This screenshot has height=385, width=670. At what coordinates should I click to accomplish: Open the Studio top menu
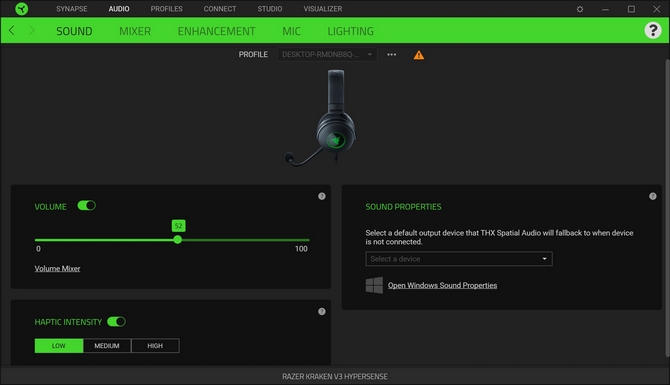pos(270,9)
